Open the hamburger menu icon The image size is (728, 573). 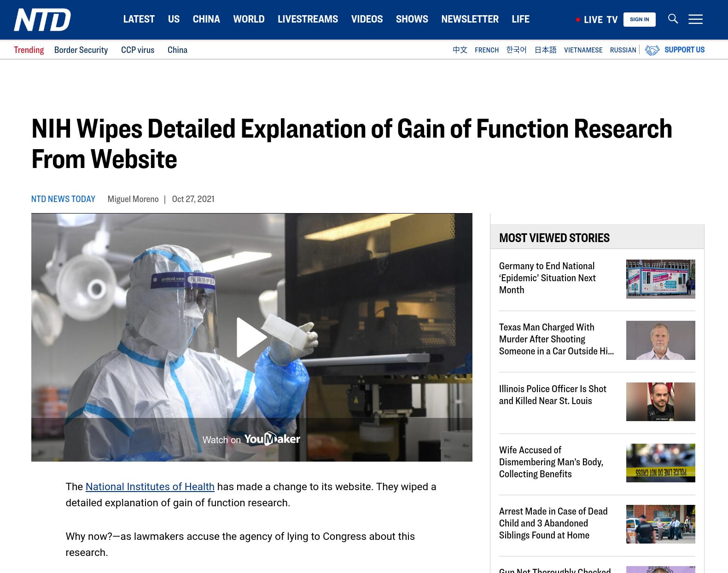click(695, 19)
